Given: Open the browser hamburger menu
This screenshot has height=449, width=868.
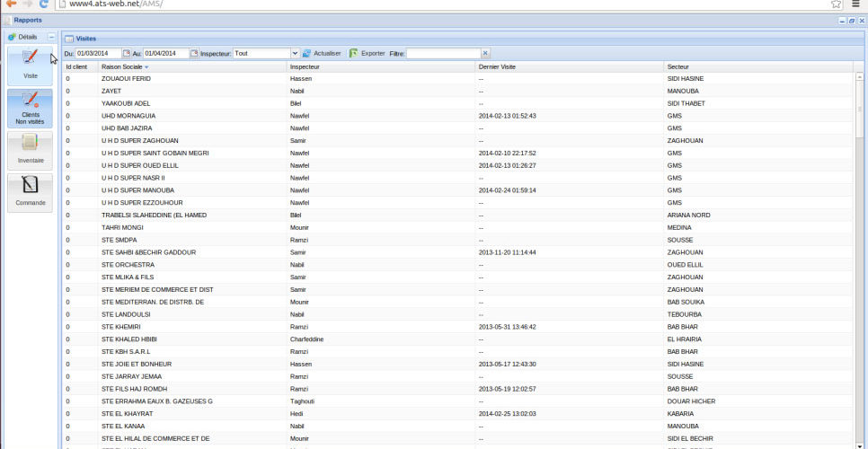Looking at the screenshot, I should [856, 4].
